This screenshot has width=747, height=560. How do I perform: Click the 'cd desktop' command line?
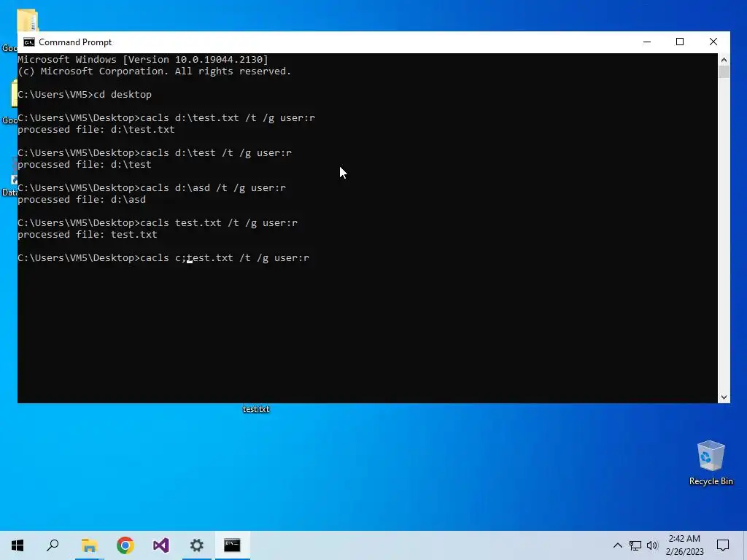85,94
